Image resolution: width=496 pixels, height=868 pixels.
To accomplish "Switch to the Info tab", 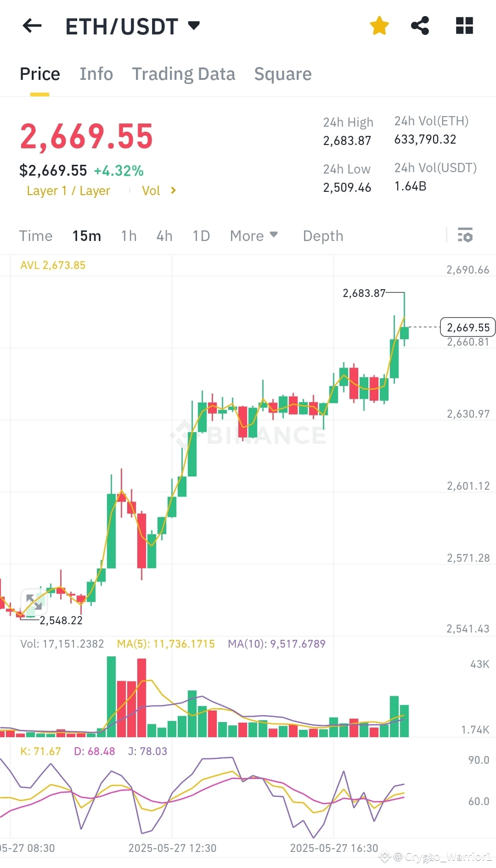I will pyautogui.click(x=96, y=73).
